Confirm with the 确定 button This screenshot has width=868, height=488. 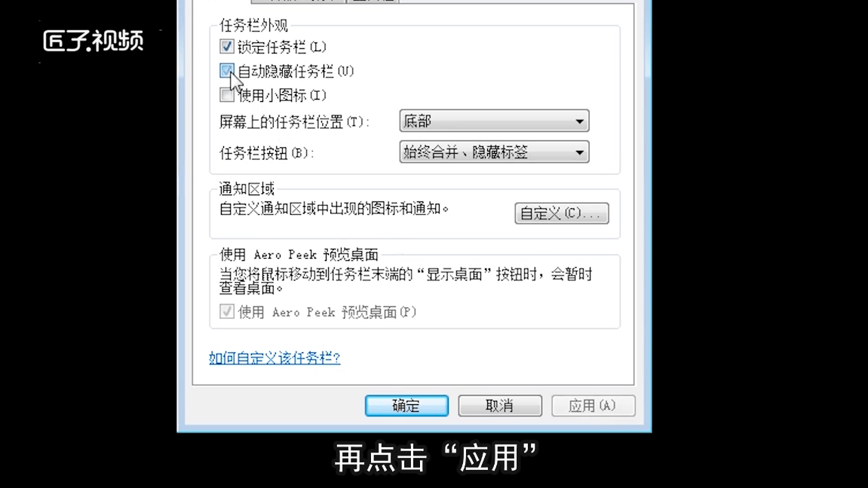407,406
